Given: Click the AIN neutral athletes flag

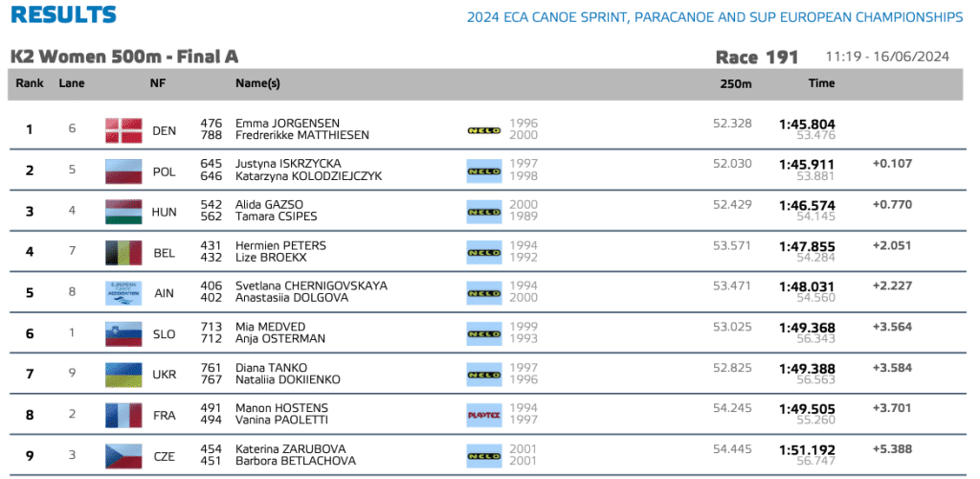Looking at the screenshot, I should (x=123, y=293).
